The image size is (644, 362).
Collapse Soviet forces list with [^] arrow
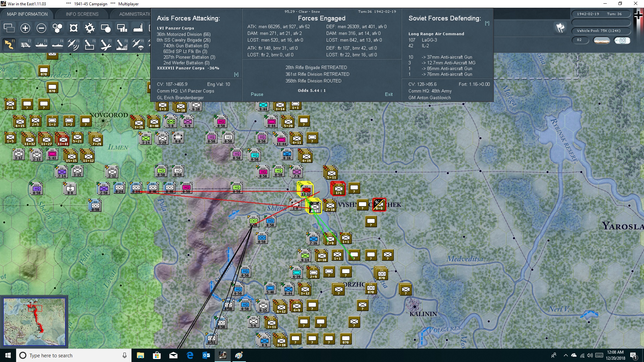(487, 23)
